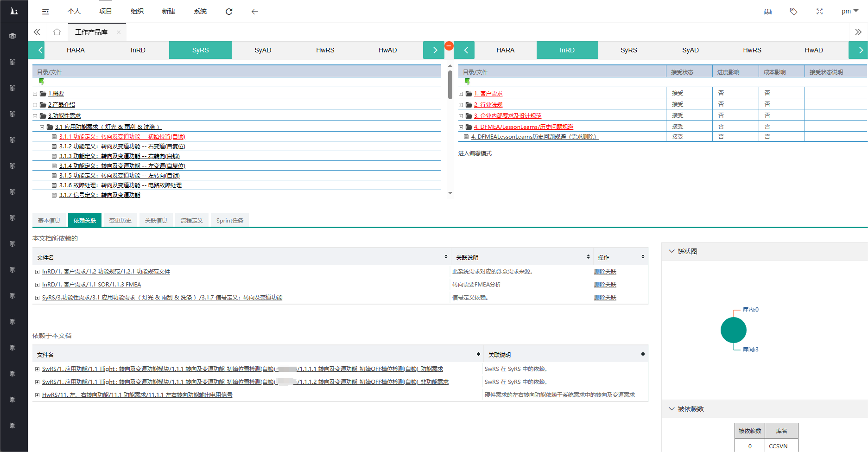Open the book/help icon at top right
This screenshot has height=452, width=868.
pyautogui.click(x=768, y=12)
